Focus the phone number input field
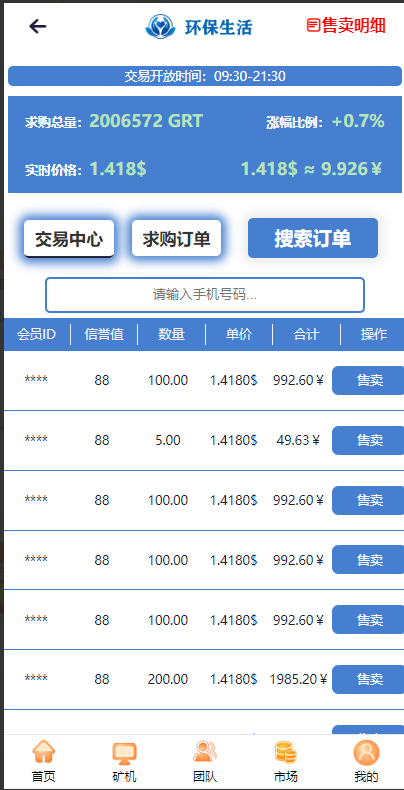This screenshot has width=404, height=790. click(205, 295)
